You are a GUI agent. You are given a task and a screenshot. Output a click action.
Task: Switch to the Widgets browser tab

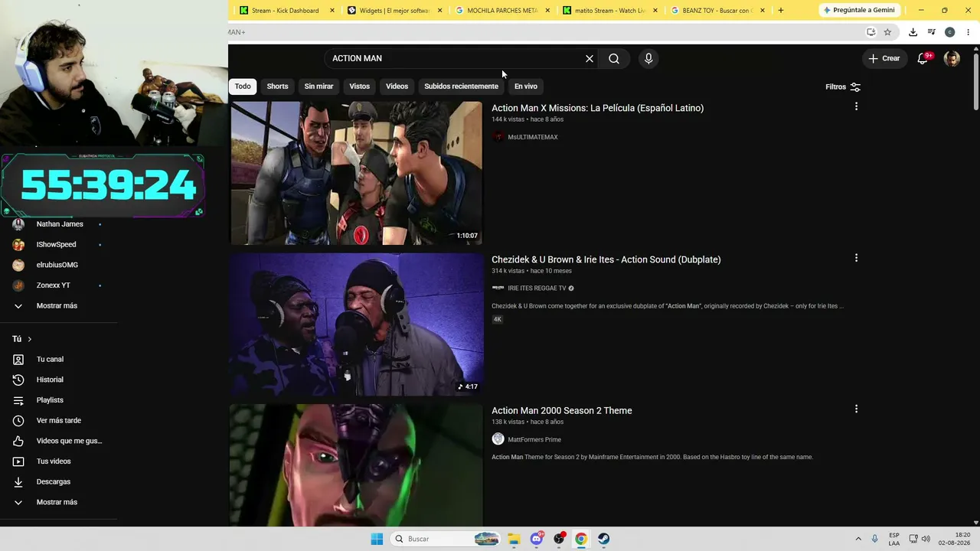394,11
